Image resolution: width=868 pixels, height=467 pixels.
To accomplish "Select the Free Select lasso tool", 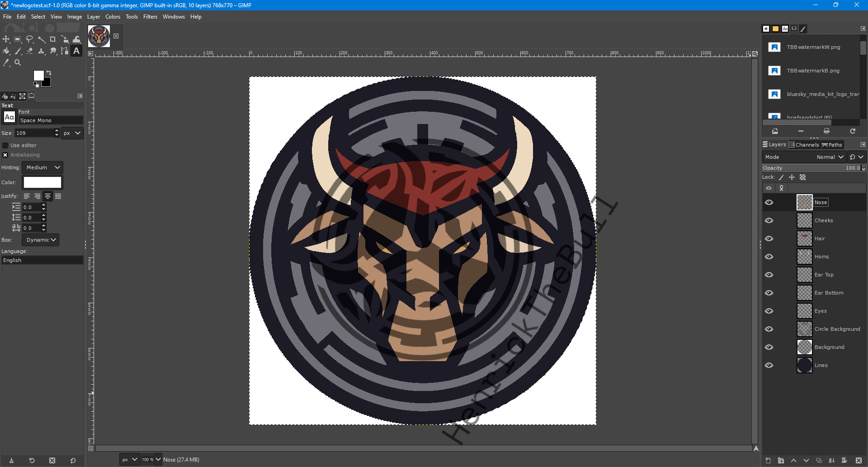I will point(29,39).
